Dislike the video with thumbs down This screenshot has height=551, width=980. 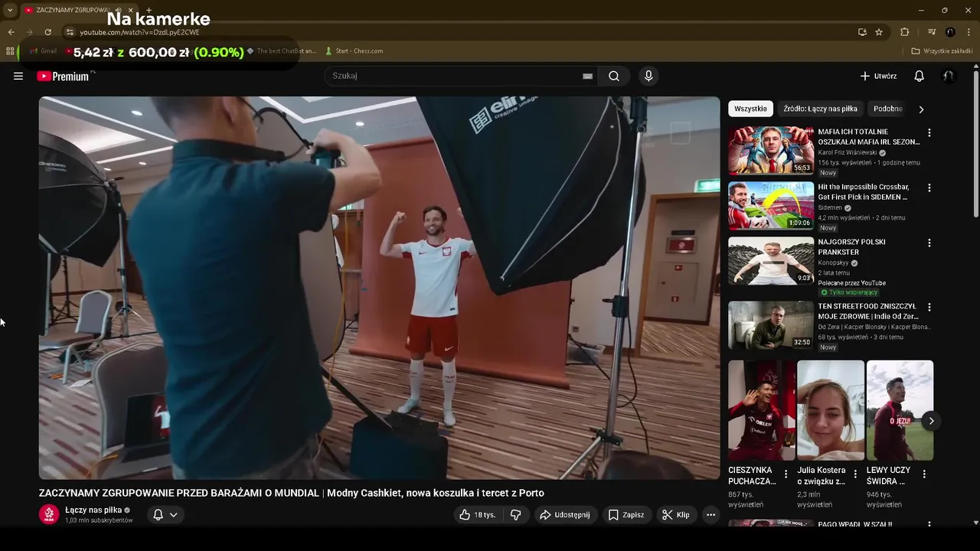pyautogui.click(x=516, y=515)
